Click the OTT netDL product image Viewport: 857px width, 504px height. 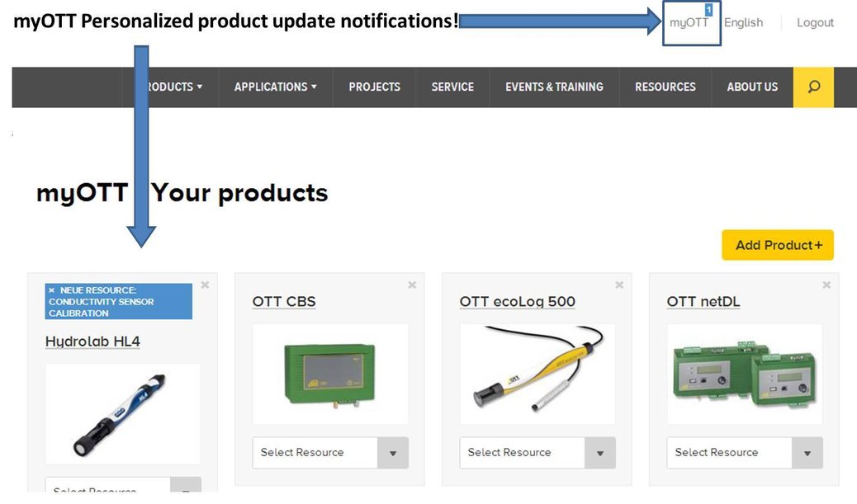click(x=745, y=374)
